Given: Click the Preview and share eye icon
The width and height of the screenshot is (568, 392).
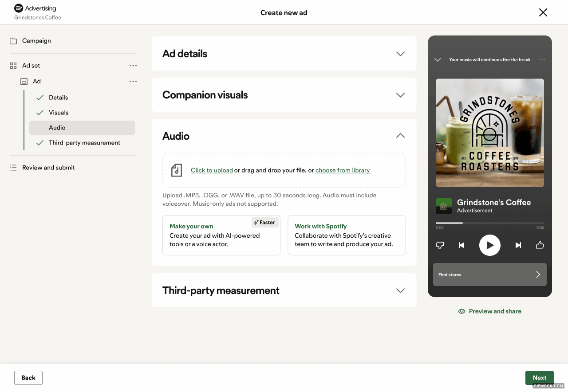Looking at the screenshot, I should point(461,311).
